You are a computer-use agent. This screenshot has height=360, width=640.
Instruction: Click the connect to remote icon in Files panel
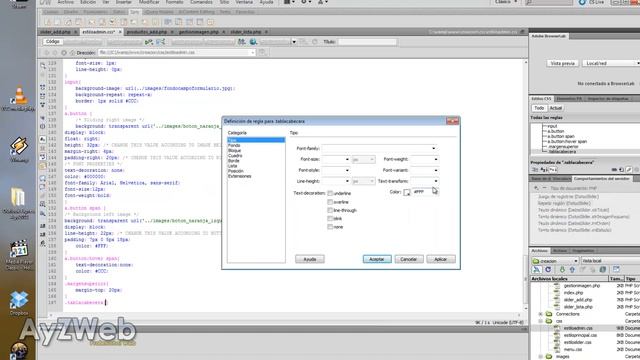[x=537, y=269]
